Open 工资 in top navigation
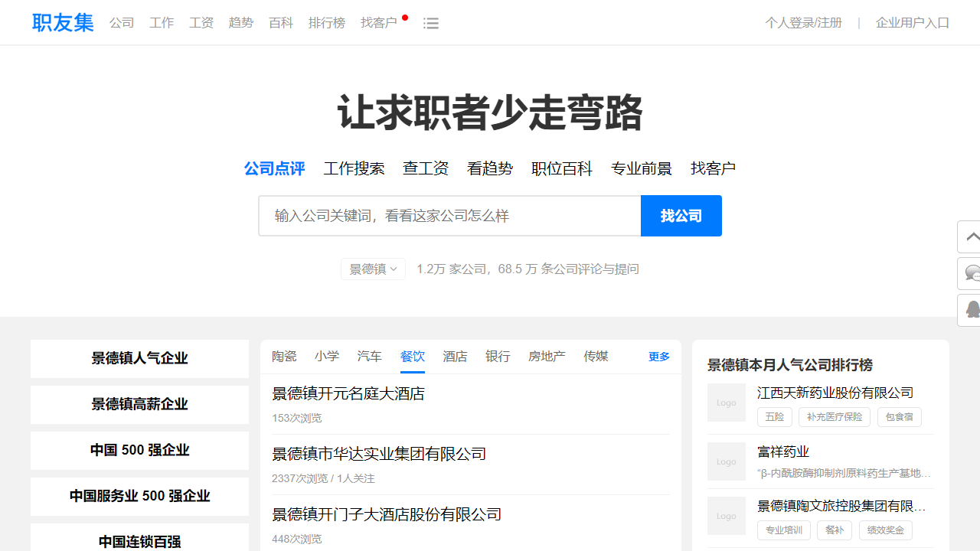 [201, 23]
